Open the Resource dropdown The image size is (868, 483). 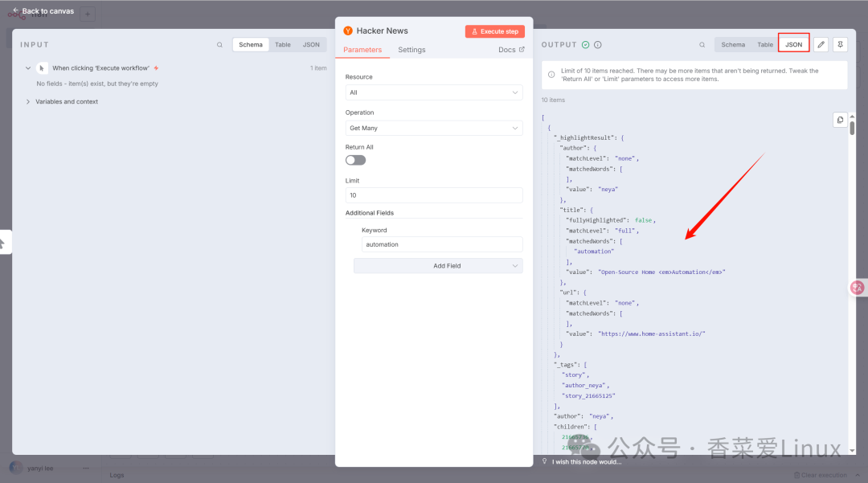coord(434,92)
